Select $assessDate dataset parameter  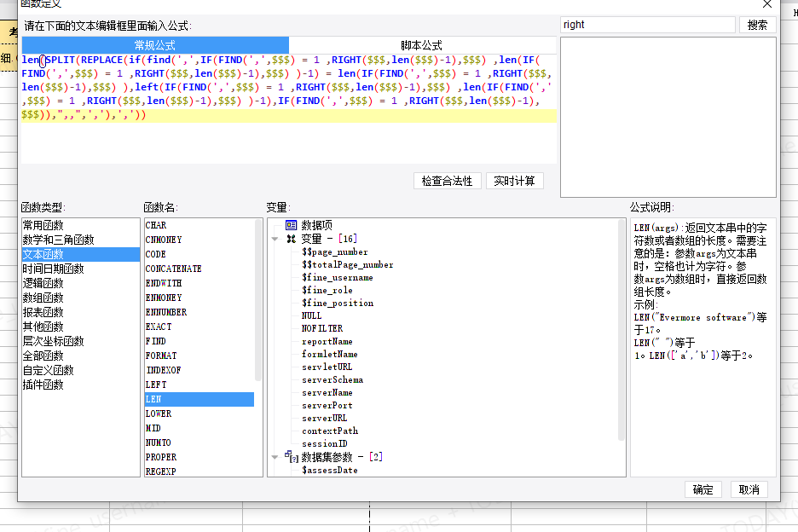tap(329, 471)
